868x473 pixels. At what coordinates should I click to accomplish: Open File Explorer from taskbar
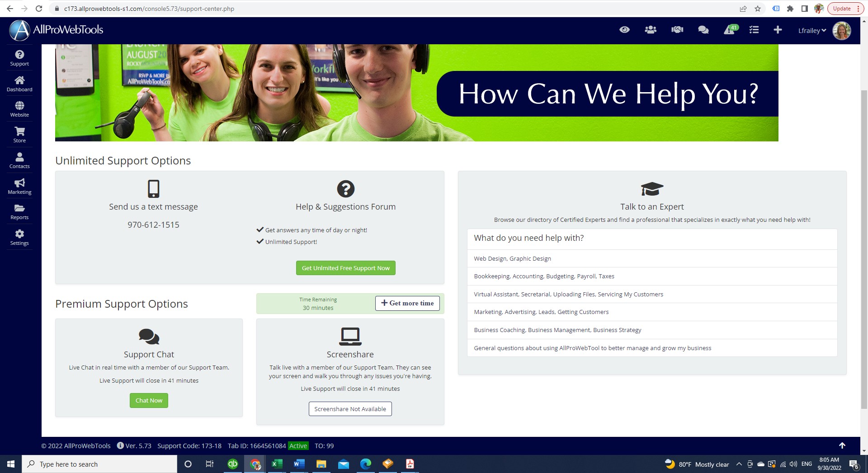tap(321, 464)
